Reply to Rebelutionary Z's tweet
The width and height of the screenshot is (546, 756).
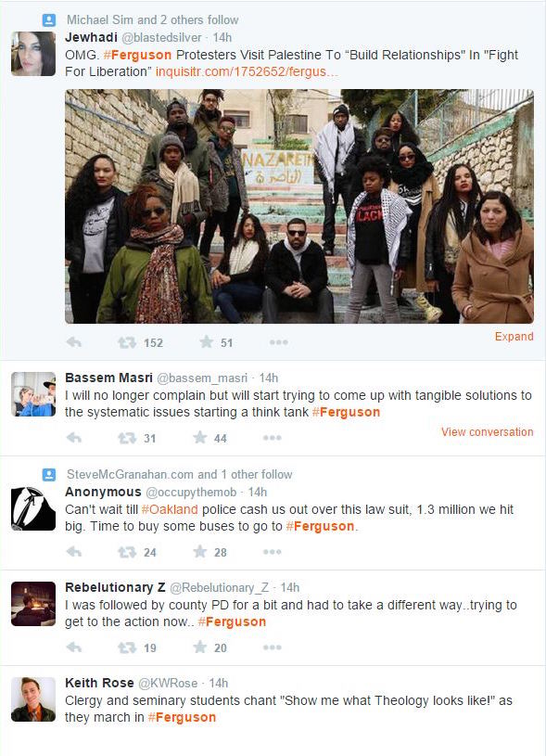point(74,647)
